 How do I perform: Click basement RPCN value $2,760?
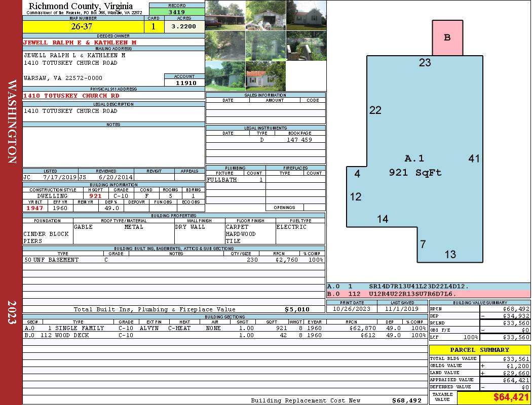286,260
